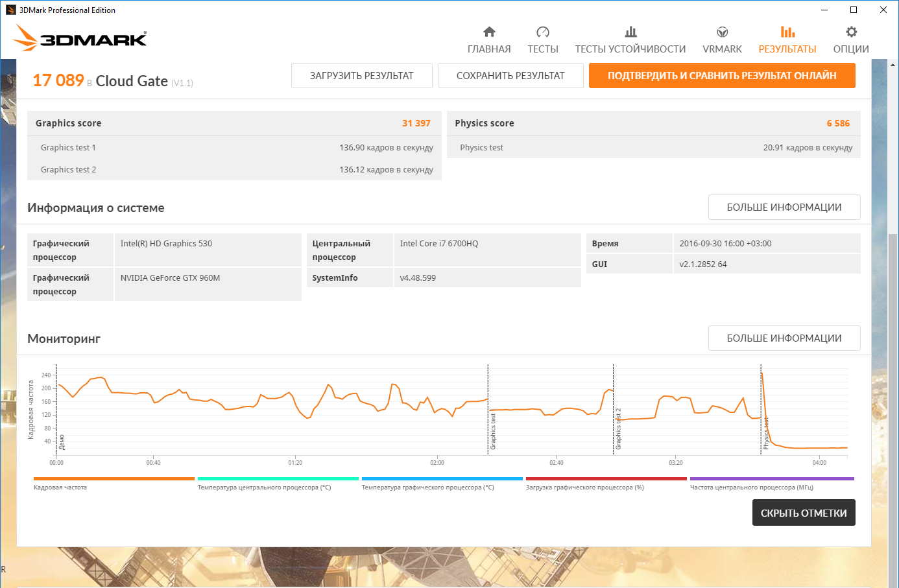Select the GPU temperature blue legend bar
Image resolution: width=899 pixels, height=588 pixels.
click(x=442, y=478)
